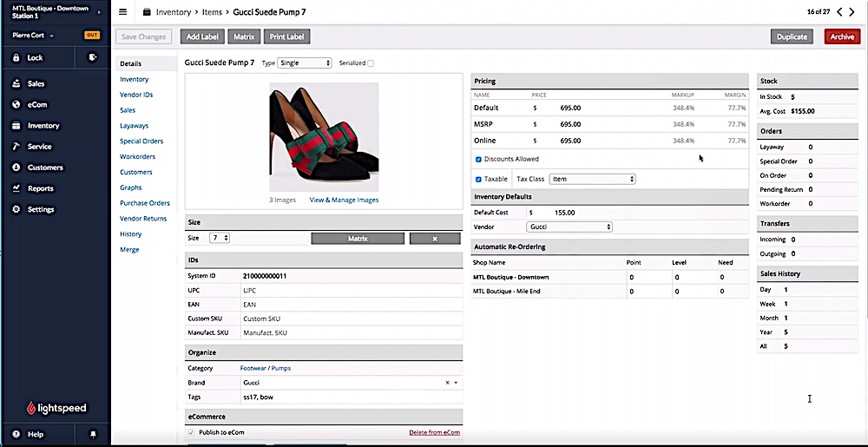Click the Online price field
This screenshot has height=447, width=868.
tap(570, 141)
